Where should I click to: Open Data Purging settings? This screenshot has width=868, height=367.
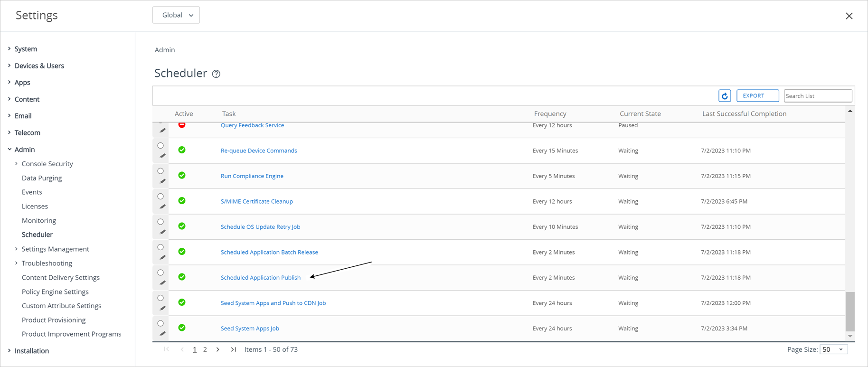click(42, 178)
